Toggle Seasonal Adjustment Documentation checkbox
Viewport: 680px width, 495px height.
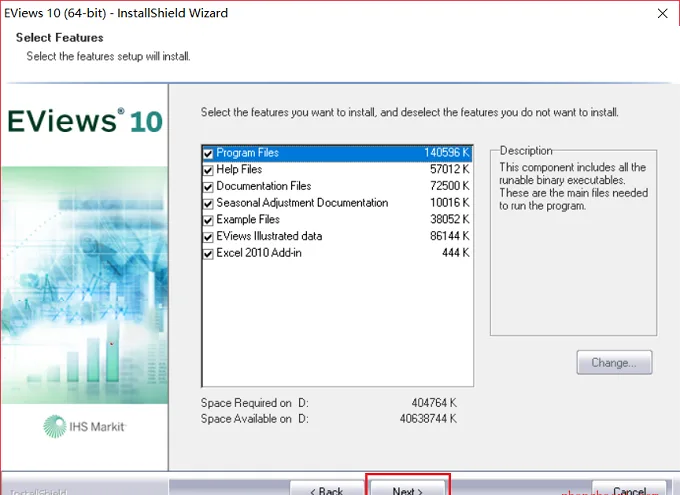click(208, 203)
